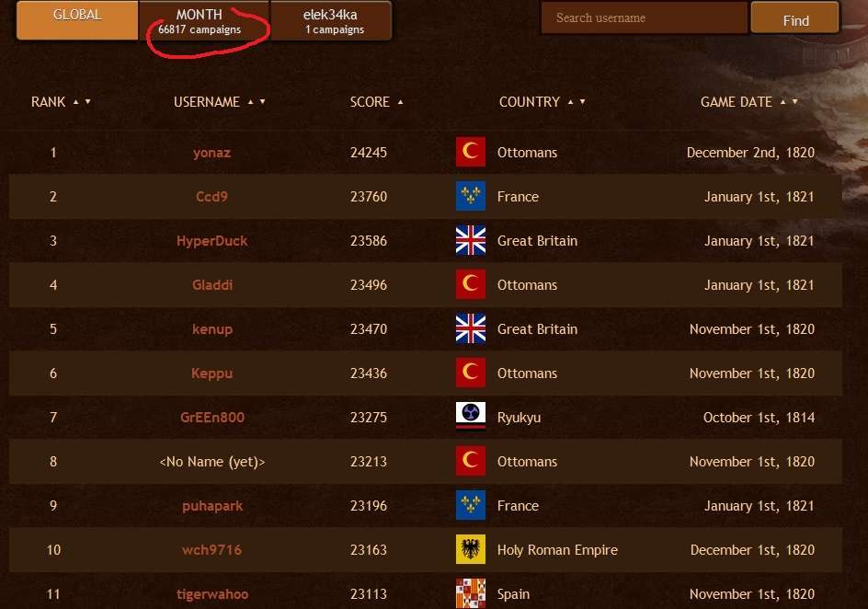
Task: Switch to the GLOBAL tab
Action: tap(77, 20)
